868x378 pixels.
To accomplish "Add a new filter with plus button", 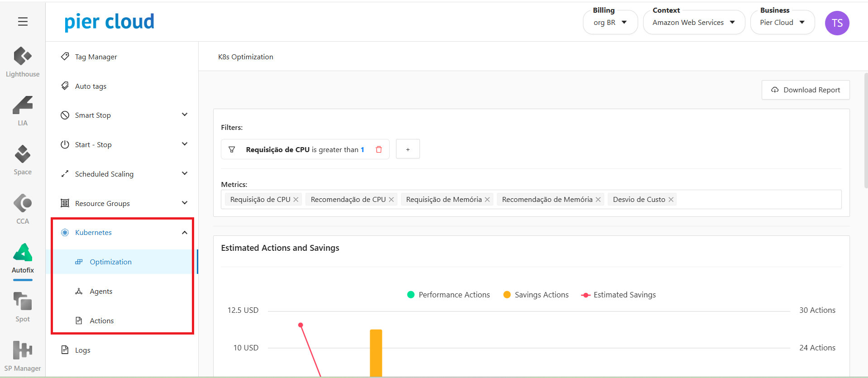I will [x=408, y=149].
